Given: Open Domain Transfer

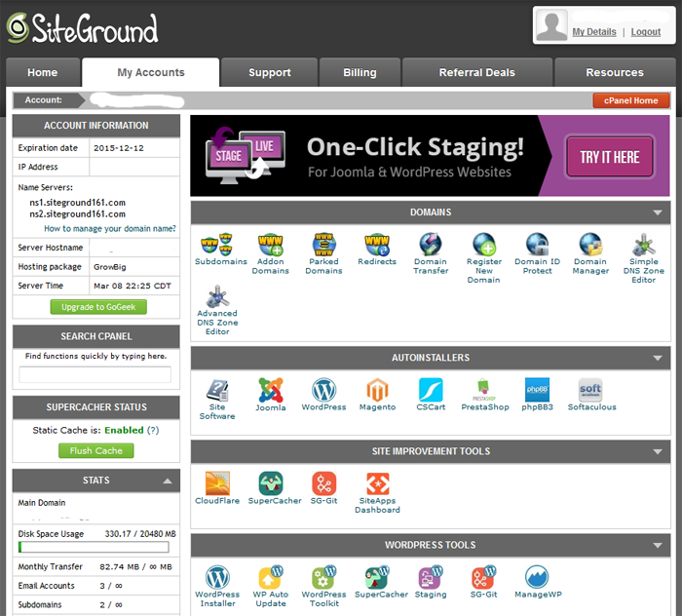Looking at the screenshot, I should point(431,253).
